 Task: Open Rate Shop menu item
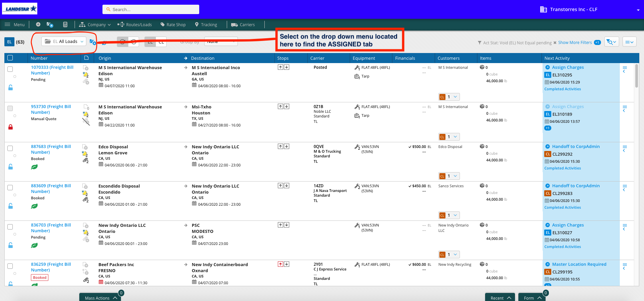[173, 24]
